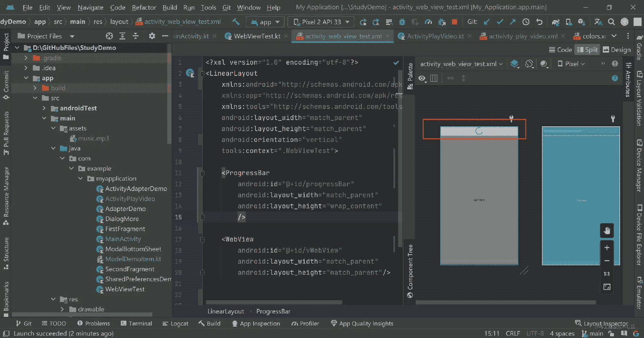Select the pan hand tool in the preview
This screenshot has height=338, width=644.
coord(607,231)
